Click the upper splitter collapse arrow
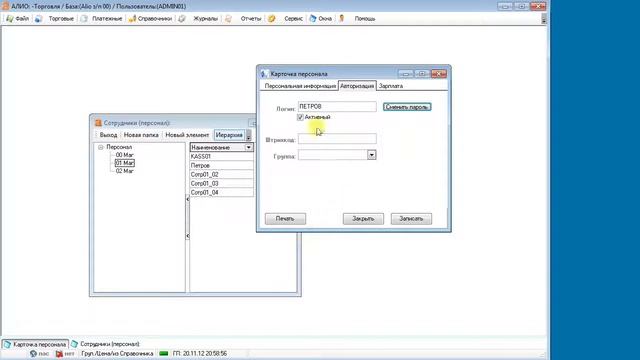640x360 pixels. pyautogui.click(x=188, y=199)
